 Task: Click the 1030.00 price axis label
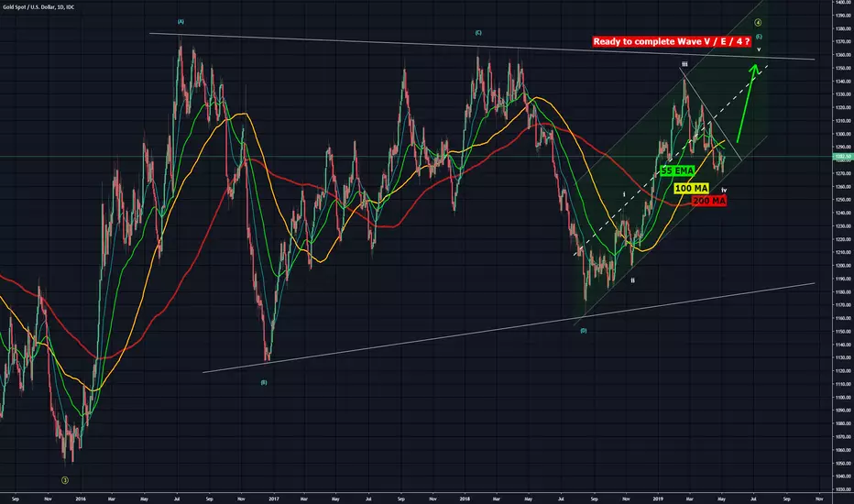(844, 490)
